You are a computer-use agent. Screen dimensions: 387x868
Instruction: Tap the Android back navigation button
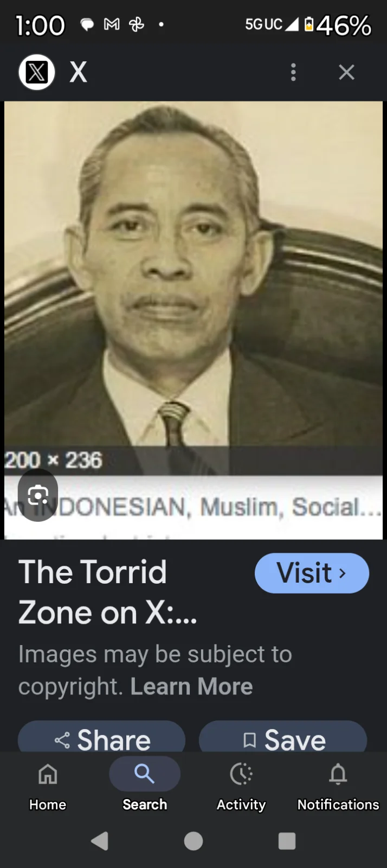pyautogui.click(x=100, y=841)
